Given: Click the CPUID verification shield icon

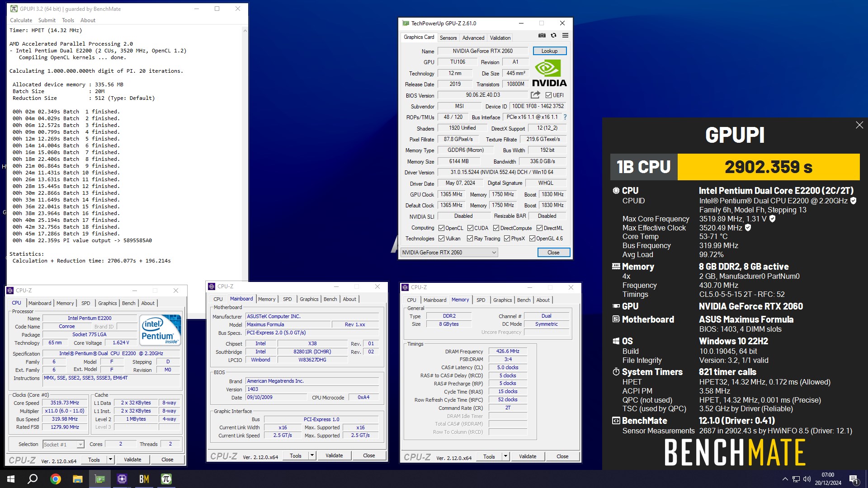Looking at the screenshot, I should [854, 201].
